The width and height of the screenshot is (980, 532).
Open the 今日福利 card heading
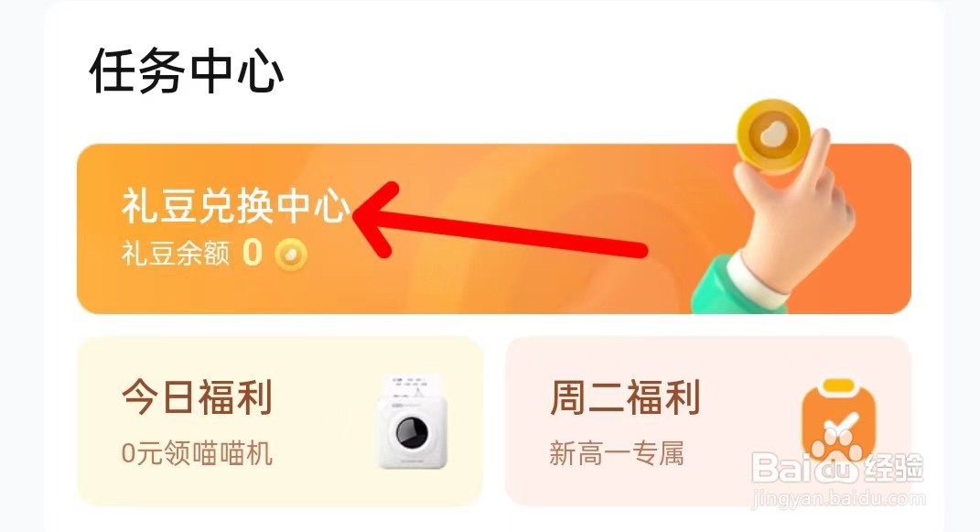(197, 397)
